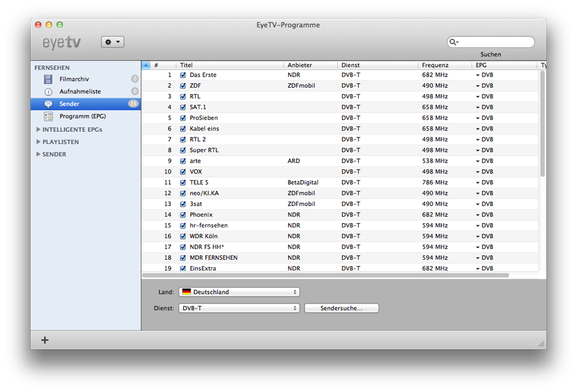Sort by the Titel column header

(x=230, y=65)
